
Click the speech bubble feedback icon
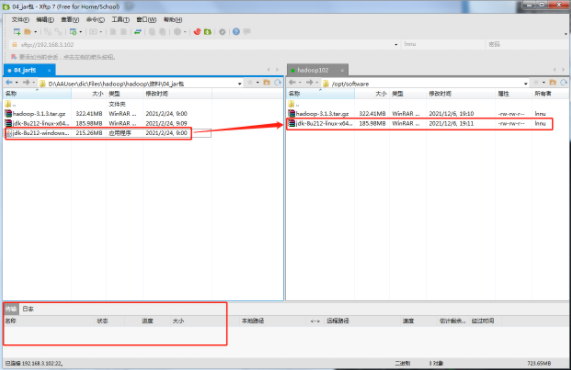[x=247, y=32]
